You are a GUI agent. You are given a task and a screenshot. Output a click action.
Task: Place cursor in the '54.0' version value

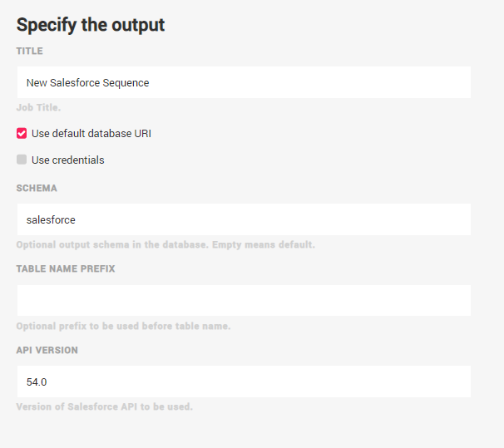point(37,382)
